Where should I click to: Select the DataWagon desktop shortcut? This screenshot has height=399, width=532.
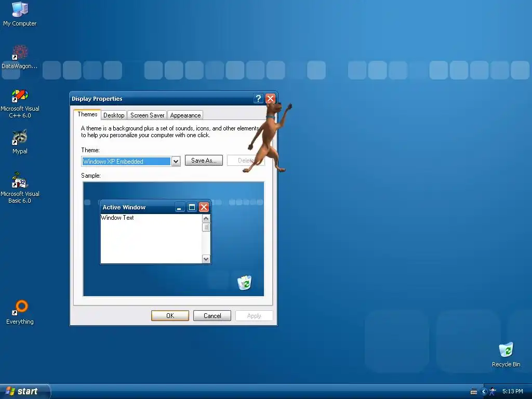[x=20, y=57]
